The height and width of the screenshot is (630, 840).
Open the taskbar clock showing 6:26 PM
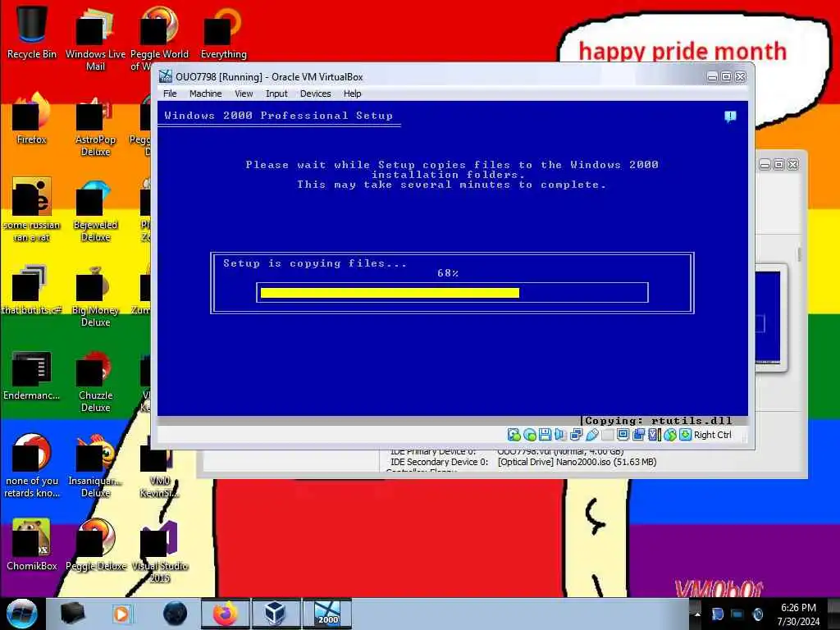798,614
